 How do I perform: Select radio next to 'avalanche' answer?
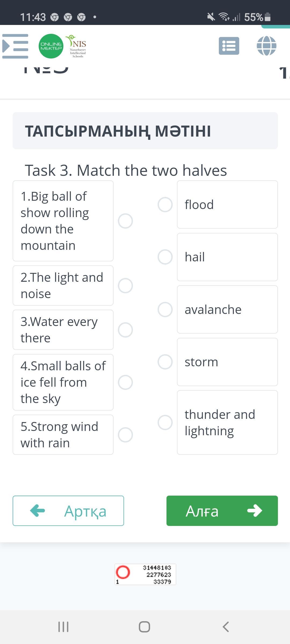165,309
